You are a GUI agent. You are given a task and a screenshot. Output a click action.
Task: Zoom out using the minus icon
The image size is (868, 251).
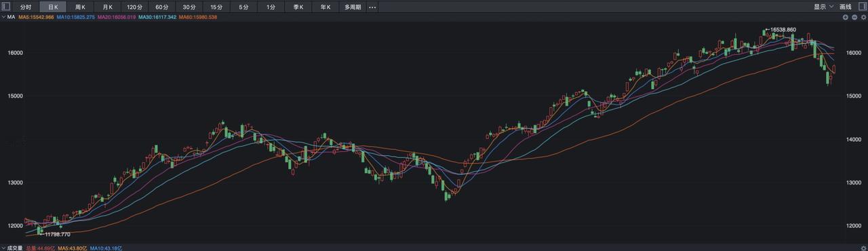(x=854, y=17)
